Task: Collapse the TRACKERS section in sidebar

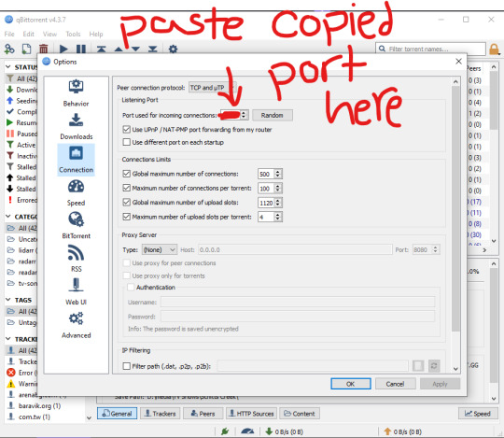Action: [8, 339]
